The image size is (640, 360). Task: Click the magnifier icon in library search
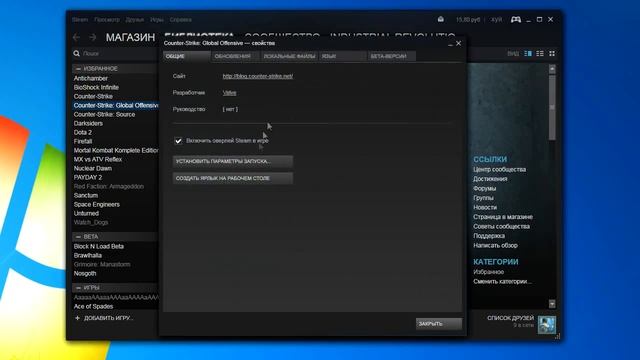pos(76,53)
